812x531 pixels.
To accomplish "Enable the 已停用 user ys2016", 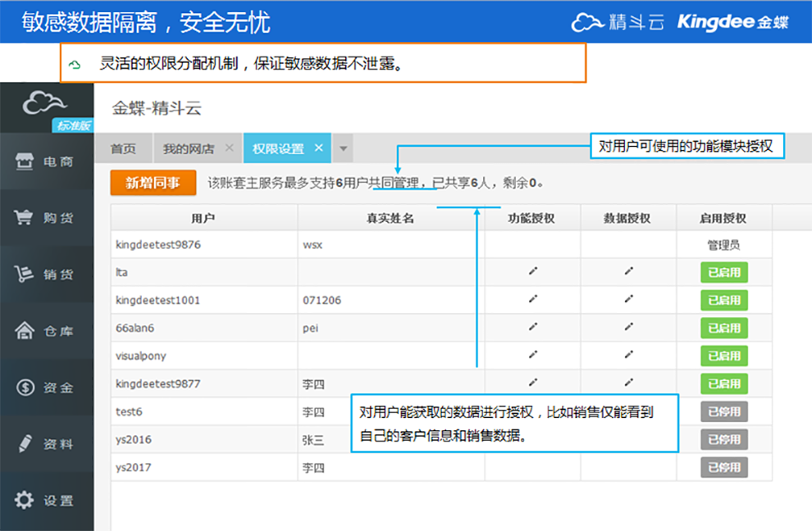I will (x=724, y=440).
